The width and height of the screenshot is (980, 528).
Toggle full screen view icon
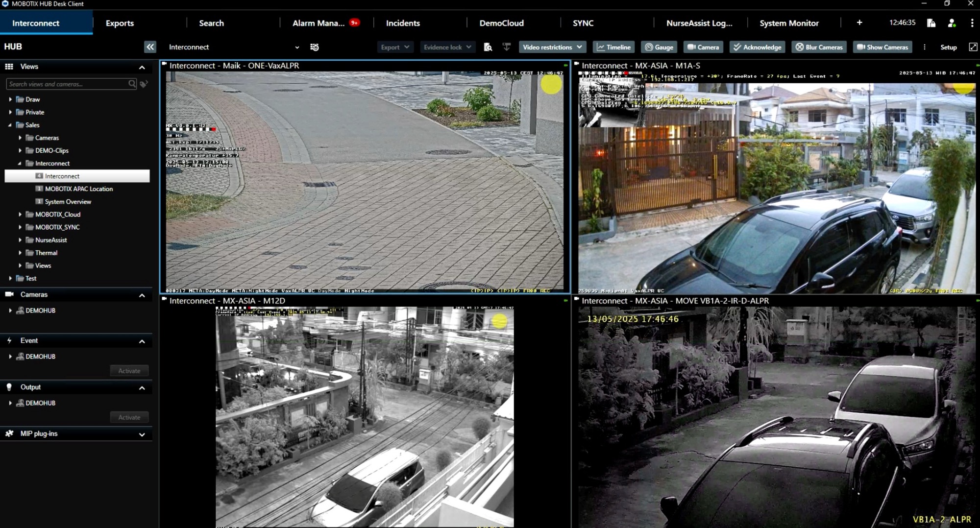pyautogui.click(x=973, y=47)
